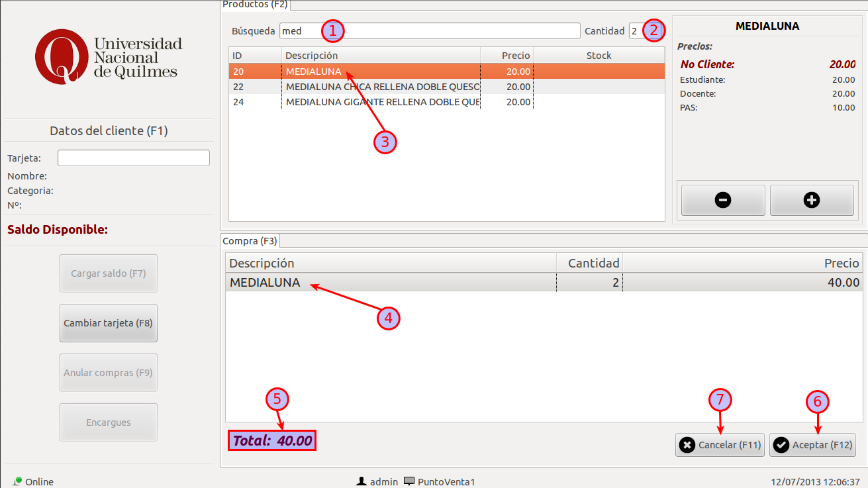
Task: Click the Universidad Nacional de Quilmes logo
Action: 109,57
